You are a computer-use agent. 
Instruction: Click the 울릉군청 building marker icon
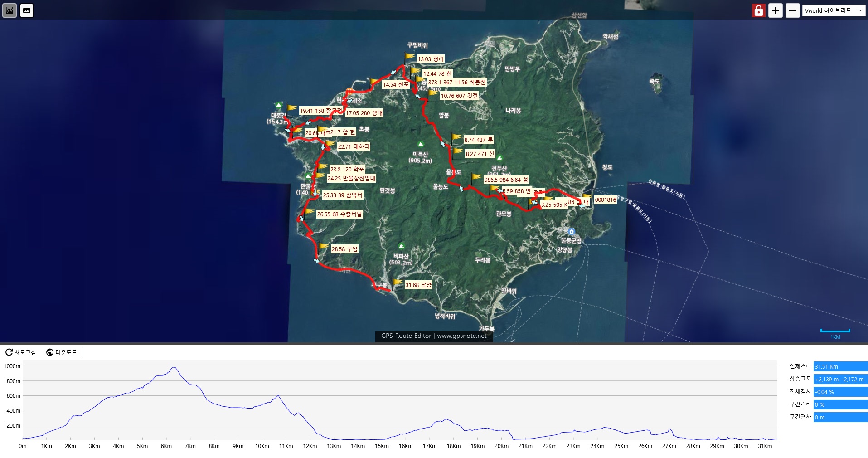pyautogui.click(x=572, y=231)
